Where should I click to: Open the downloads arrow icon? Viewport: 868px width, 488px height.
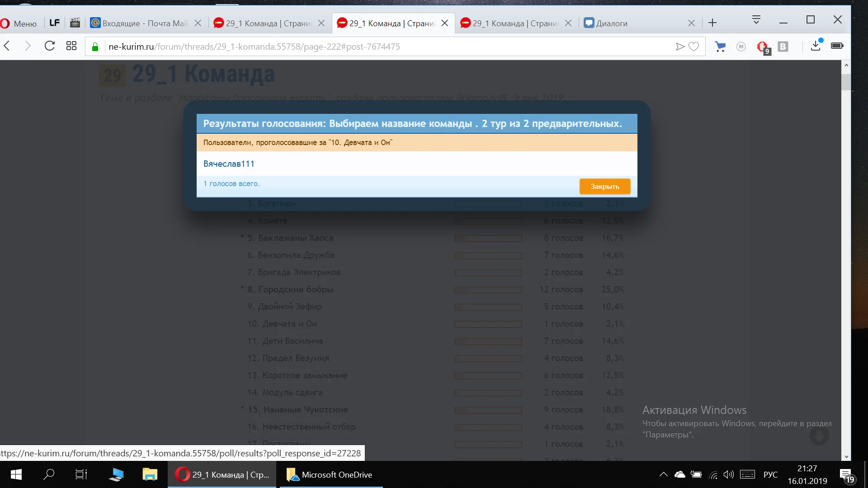pos(816,46)
